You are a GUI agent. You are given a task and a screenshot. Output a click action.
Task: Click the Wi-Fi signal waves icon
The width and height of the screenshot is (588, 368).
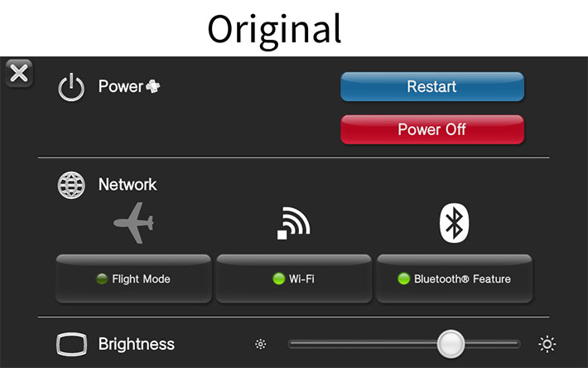click(294, 223)
